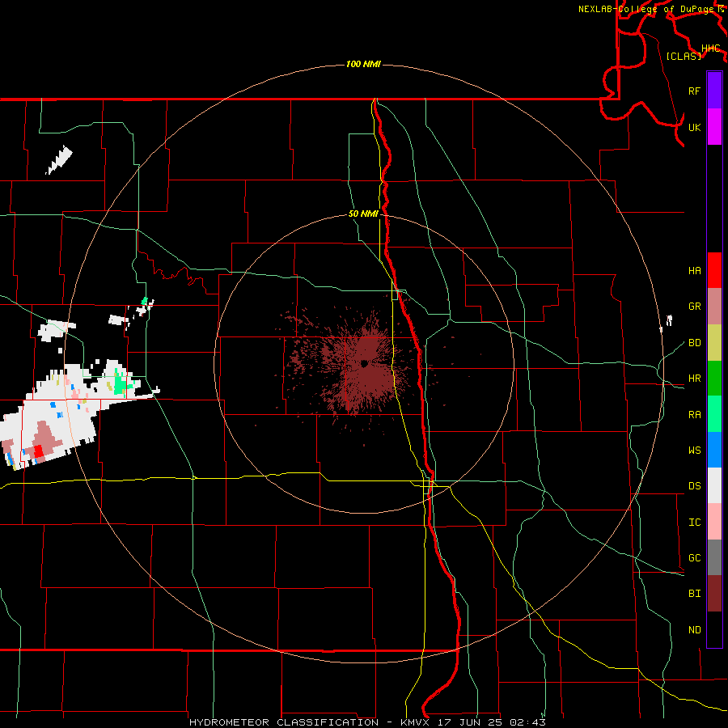The image size is (728, 728).
Task: Click the 'BI' legend label
Action: [695, 594]
